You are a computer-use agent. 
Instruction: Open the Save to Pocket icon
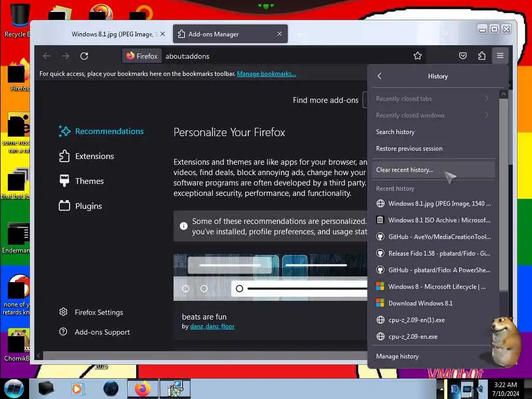(463, 56)
